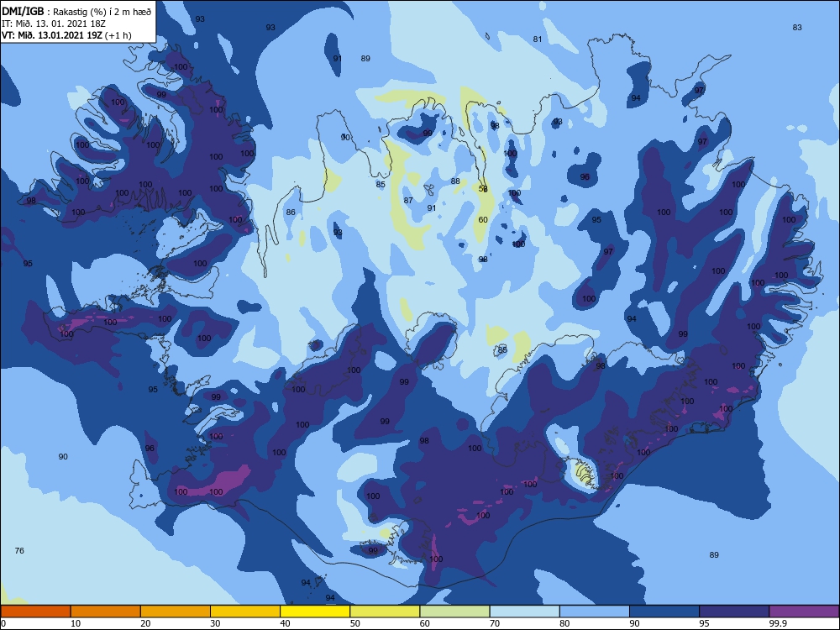The image size is (840, 630).
Task: Select the '87' humidity value on the map
Action: click(408, 201)
